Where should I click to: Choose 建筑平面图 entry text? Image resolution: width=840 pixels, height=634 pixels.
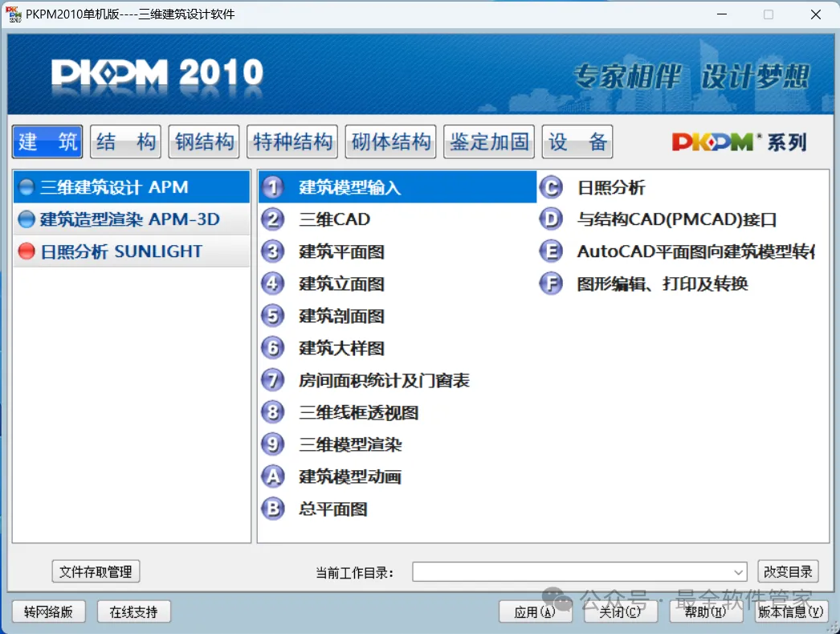[341, 252]
